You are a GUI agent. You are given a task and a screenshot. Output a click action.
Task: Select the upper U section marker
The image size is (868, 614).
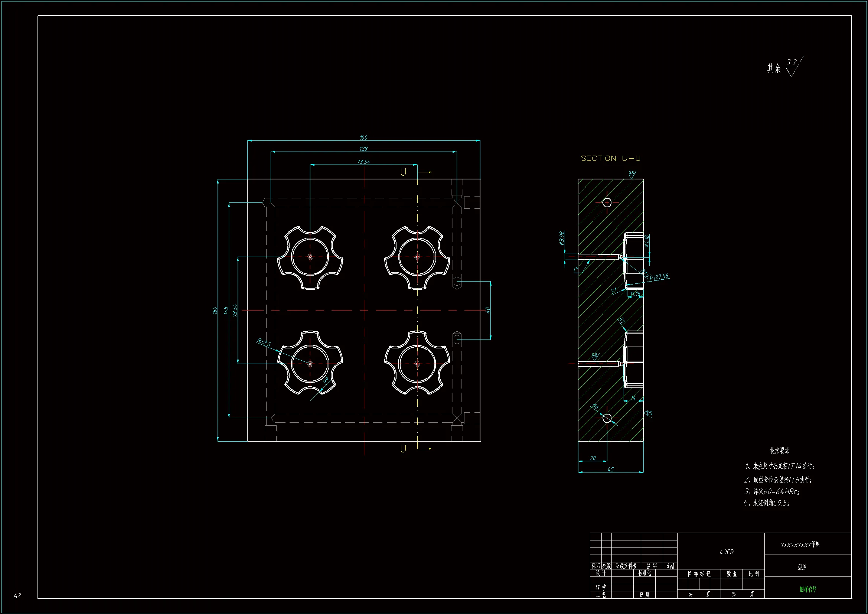(404, 172)
